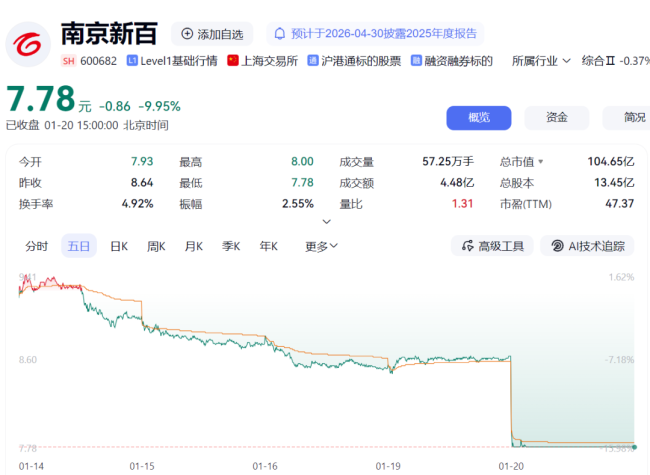Click the 市盈(TTM) value 47.37
Image resolution: width=650 pixels, height=475 pixels.
619,204
